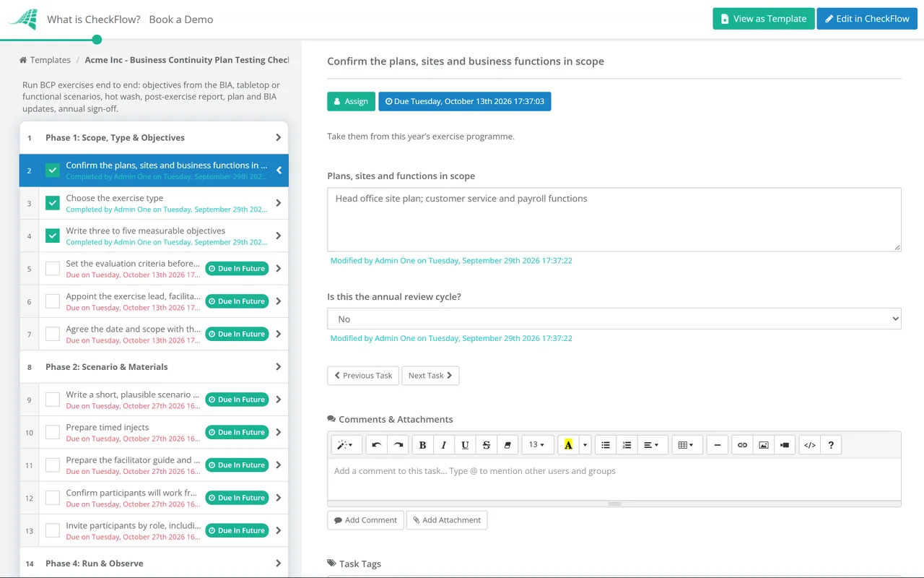Click the Add Attachment button

[447, 520]
